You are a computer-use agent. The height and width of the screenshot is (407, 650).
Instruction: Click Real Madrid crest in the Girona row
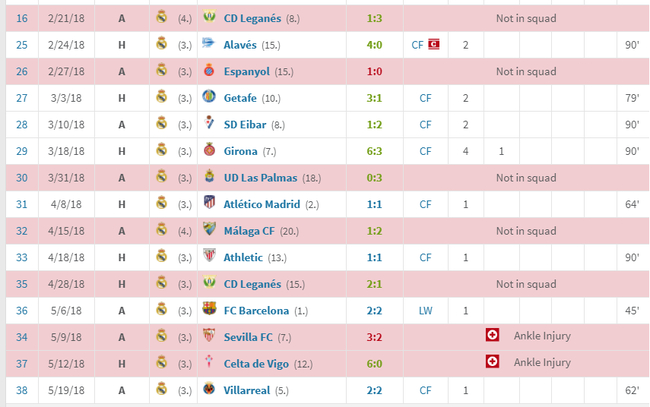click(x=161, y=151)
